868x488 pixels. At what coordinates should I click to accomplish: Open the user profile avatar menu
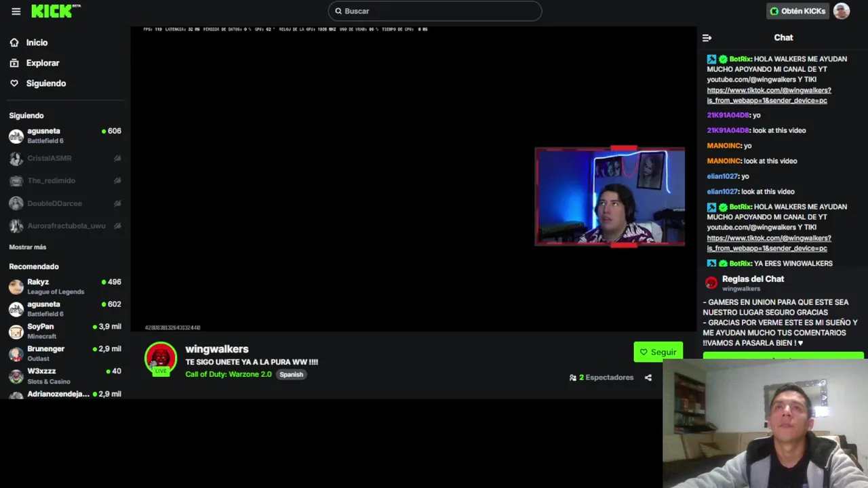[x=842, y=11]
